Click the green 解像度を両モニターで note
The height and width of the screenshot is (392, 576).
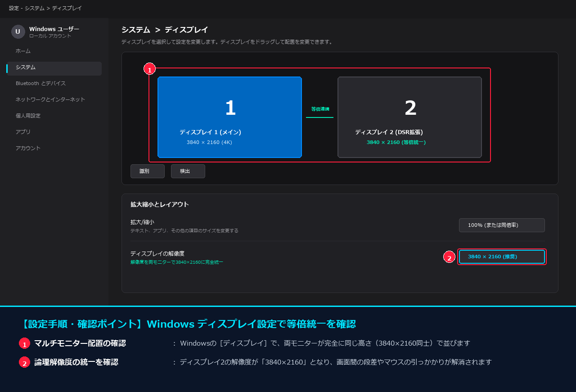[176, 262]
